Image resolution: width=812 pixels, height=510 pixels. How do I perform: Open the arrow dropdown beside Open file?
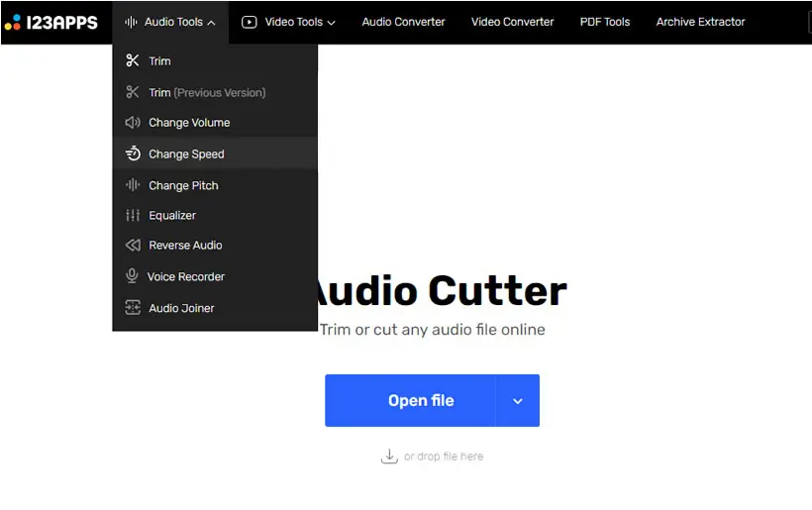517,401
